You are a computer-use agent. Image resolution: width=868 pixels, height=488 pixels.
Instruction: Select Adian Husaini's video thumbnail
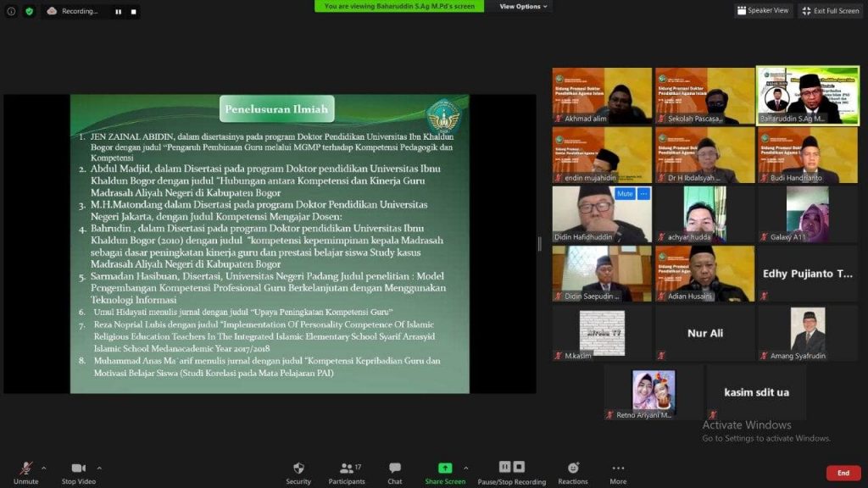click(704, 273)
